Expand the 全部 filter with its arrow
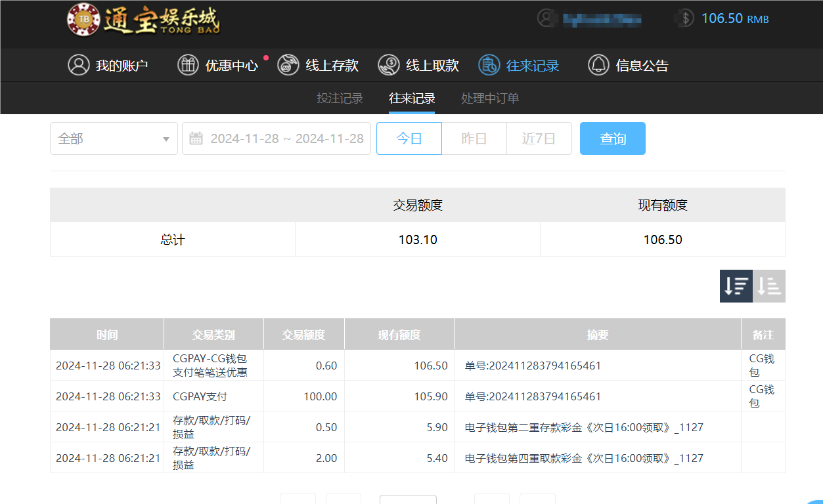 [x=166, y=138]
